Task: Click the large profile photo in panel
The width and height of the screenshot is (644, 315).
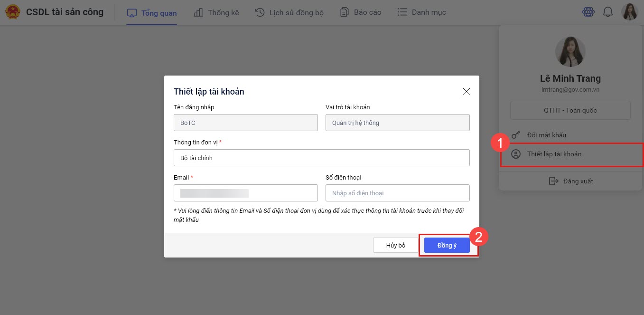Action: [x=570, y=51]
